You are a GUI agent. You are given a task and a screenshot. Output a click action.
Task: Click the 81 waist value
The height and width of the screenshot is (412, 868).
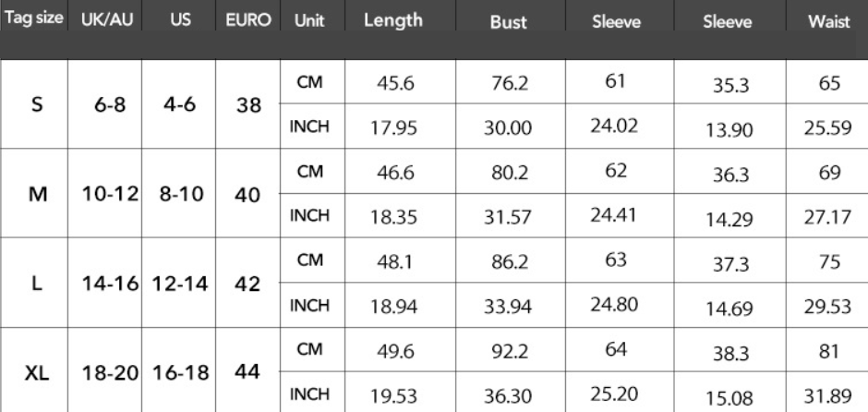(828, 351)
